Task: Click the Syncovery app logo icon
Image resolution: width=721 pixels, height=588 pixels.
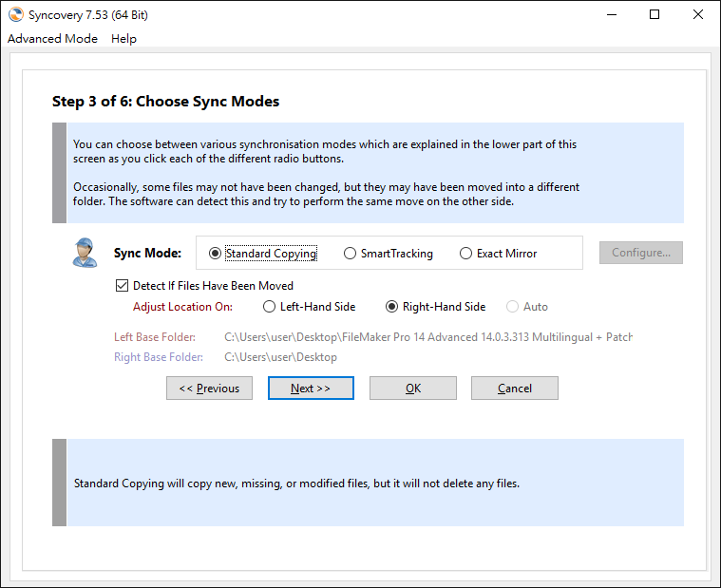Action: point(15,14)
